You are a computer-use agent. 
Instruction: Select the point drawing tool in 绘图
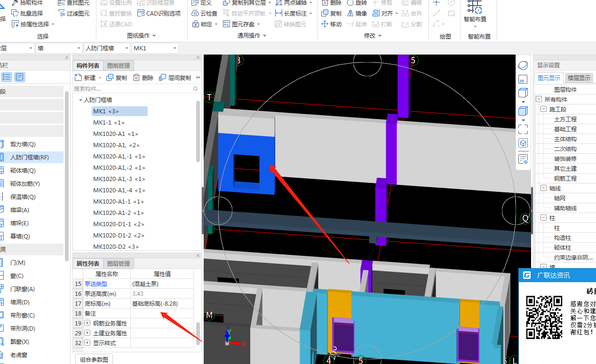437,2
